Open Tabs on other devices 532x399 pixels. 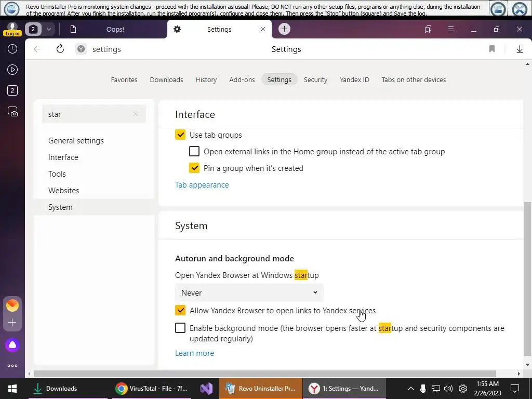(x=414, y=79)
